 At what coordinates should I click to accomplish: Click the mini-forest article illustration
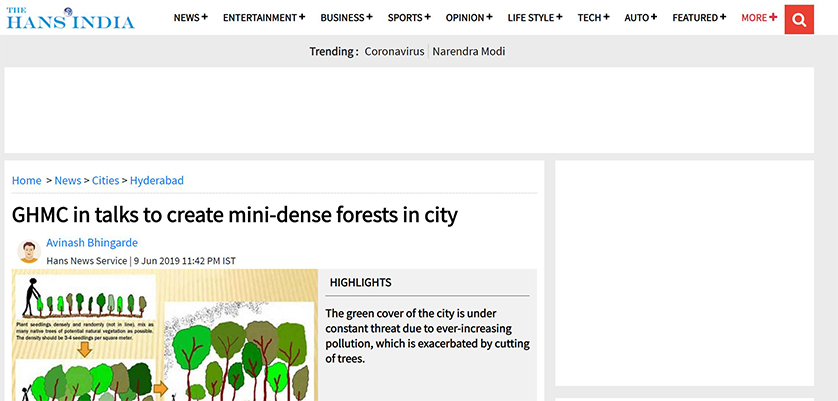tap(165, 335)
